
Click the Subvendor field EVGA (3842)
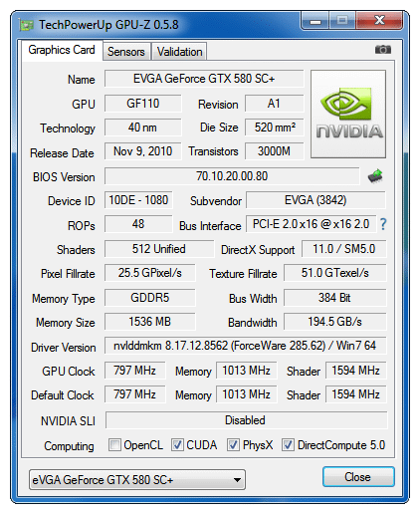[x=315, y=200]
